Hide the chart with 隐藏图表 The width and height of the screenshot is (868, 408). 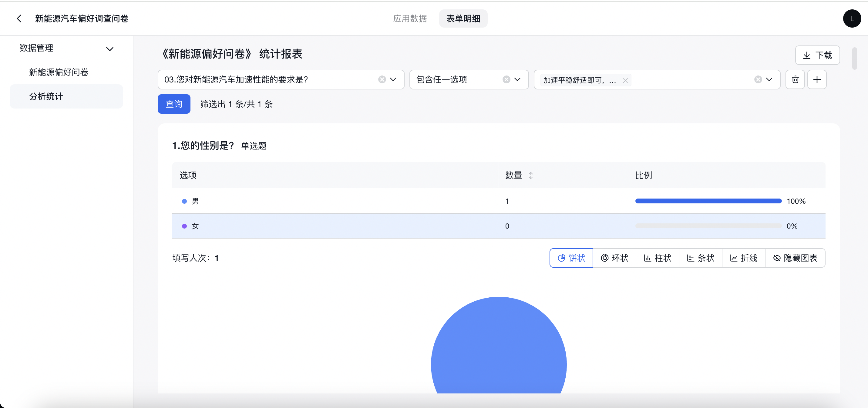click(x=795, y=258)
